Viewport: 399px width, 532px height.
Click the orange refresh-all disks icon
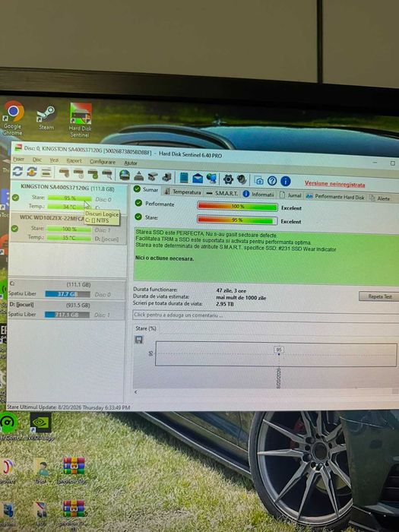point(32,172)
